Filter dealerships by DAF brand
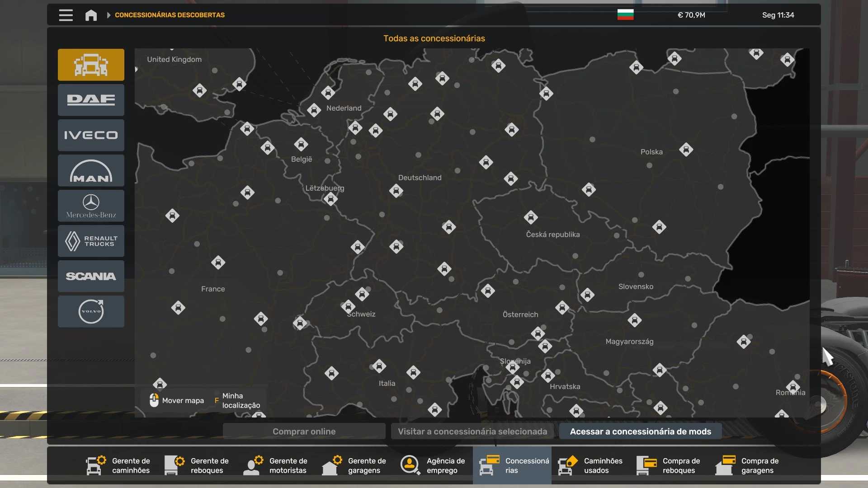This screenshot has width=868, height=488. pos(91,100)
